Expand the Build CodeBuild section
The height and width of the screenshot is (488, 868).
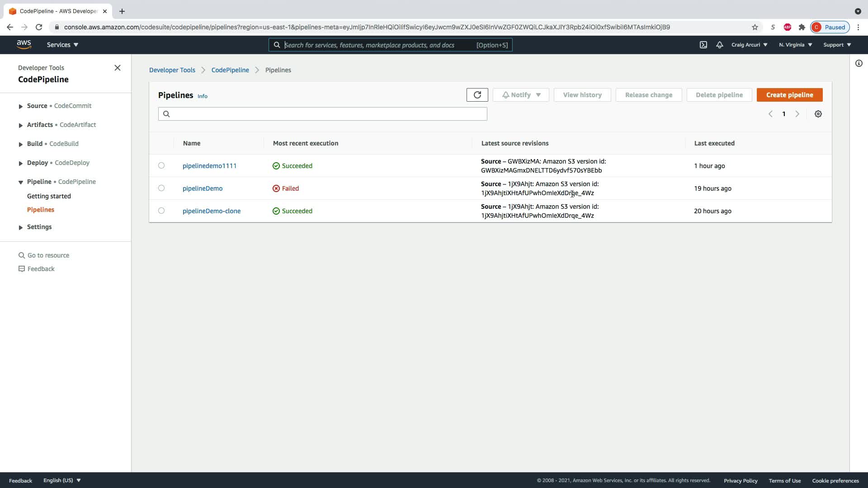coord(21,144)
